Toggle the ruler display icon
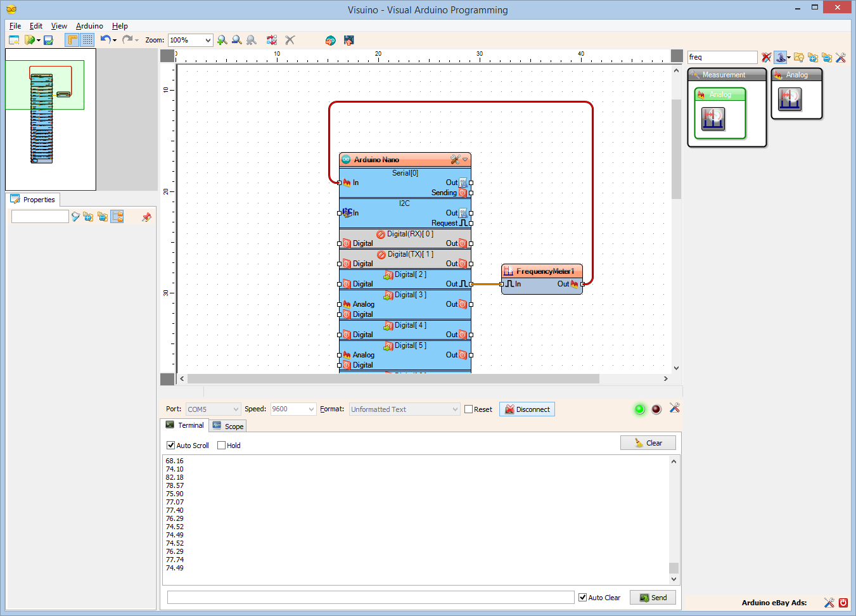The height and width of the screenshot is (616, 856). tap(72, 40)
